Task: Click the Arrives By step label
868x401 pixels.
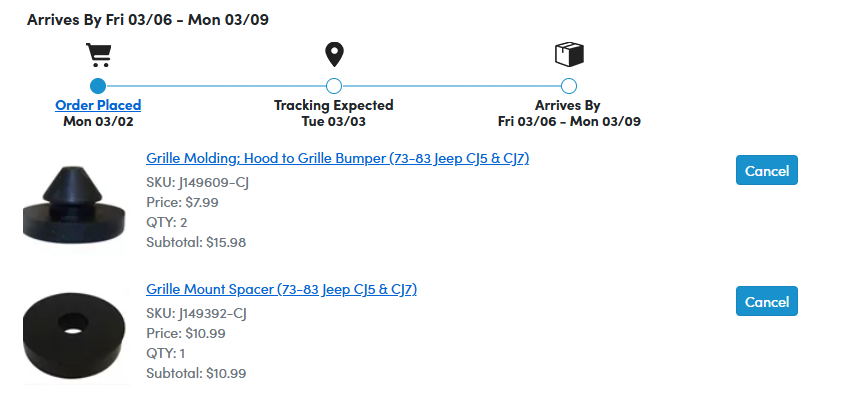Action: pyautogui.click(x=568, y=105)
